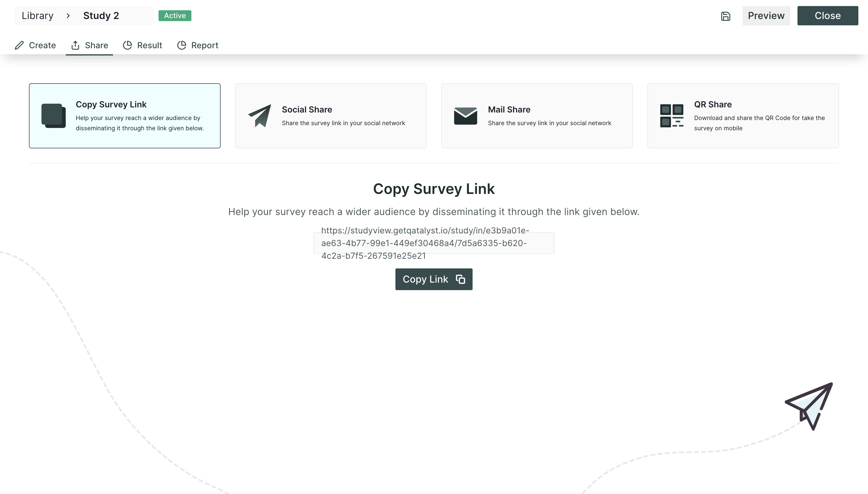Click the Close button

point(827,16)
